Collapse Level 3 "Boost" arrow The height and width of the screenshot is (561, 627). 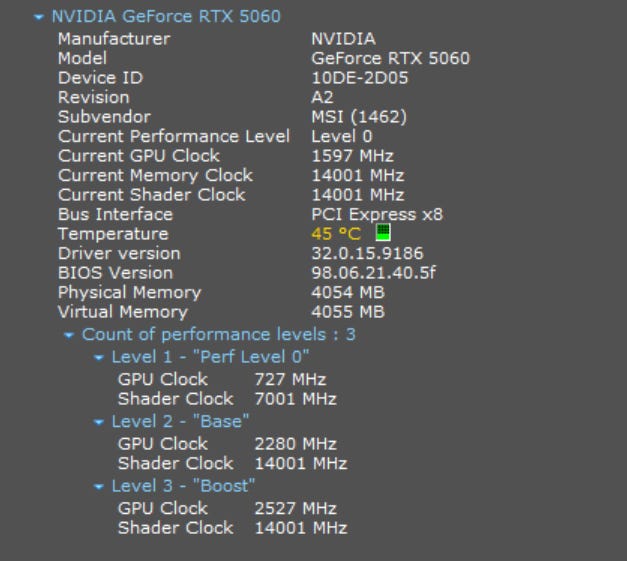[99, 487]
